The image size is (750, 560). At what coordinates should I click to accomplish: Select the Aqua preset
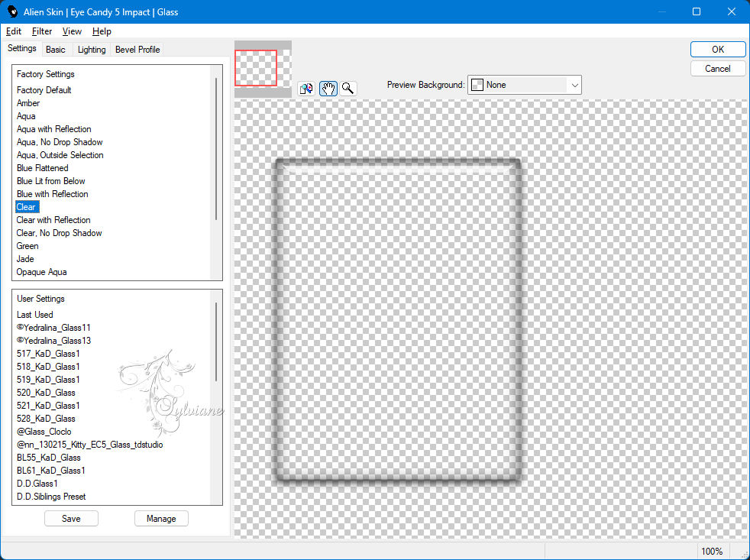click(26, 116)
